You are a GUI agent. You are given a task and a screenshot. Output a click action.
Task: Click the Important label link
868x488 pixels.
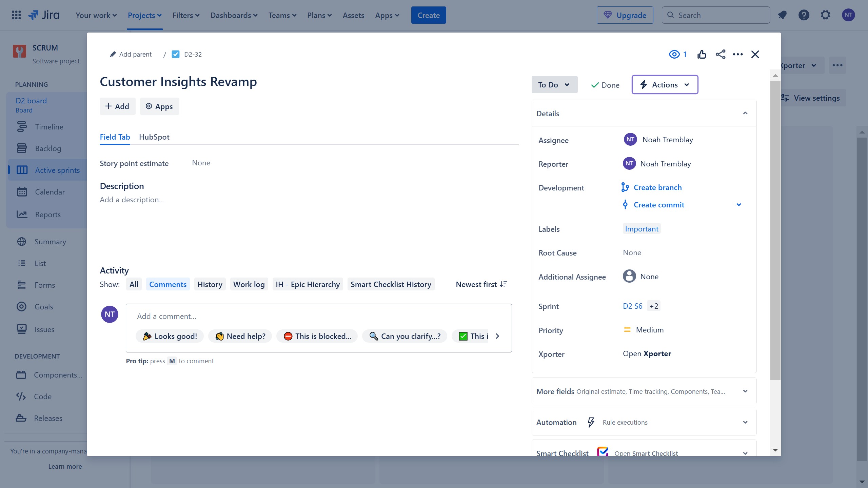click(642, 229)
